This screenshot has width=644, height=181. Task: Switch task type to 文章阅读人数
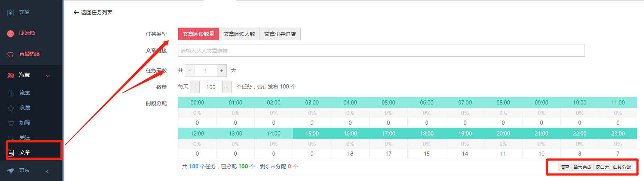tap(239, 34)
